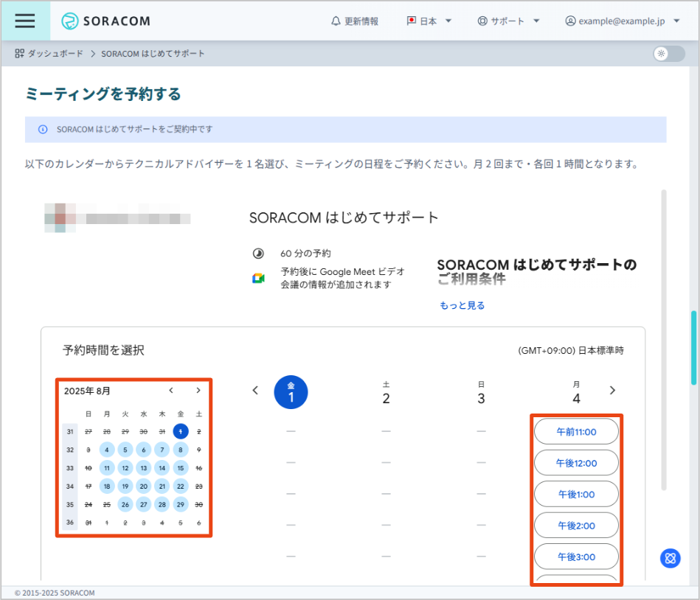The height and width of the screenshot is (600, 700).
Task: Select Friday 1 in the day header
Action: 291,392
